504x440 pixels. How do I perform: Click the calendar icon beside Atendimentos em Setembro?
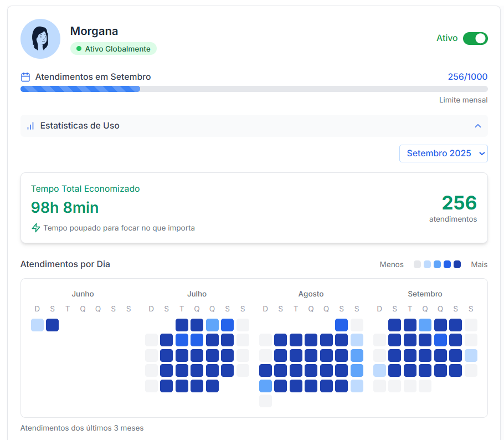[25, 77]
